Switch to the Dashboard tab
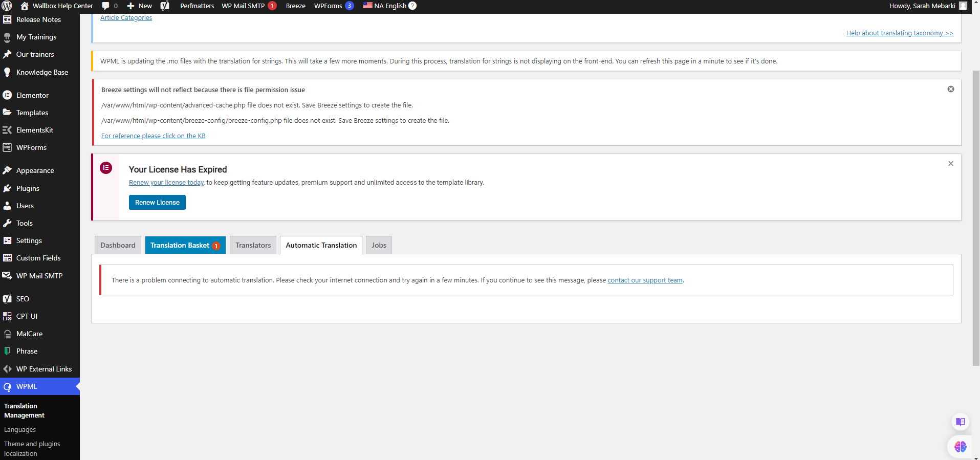This screenshot has height=460, width=980. [118, 245]
